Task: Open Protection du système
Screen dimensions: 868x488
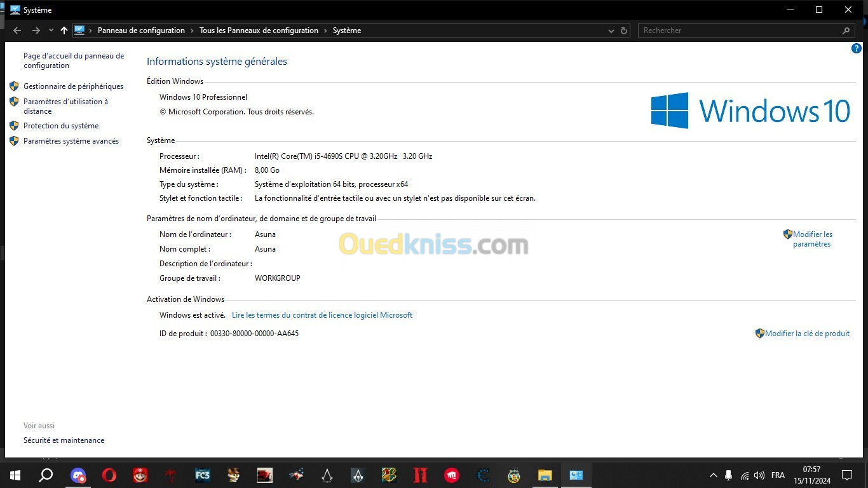Action: (61, 126)
